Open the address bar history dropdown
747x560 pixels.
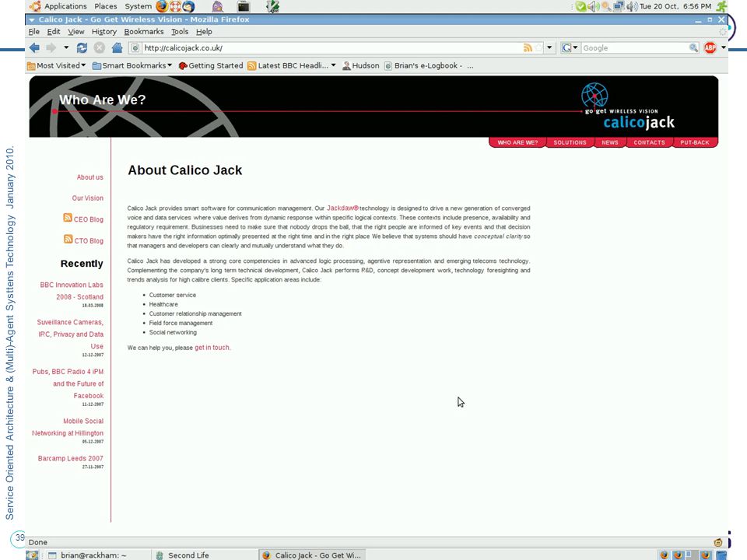[549, 47]
